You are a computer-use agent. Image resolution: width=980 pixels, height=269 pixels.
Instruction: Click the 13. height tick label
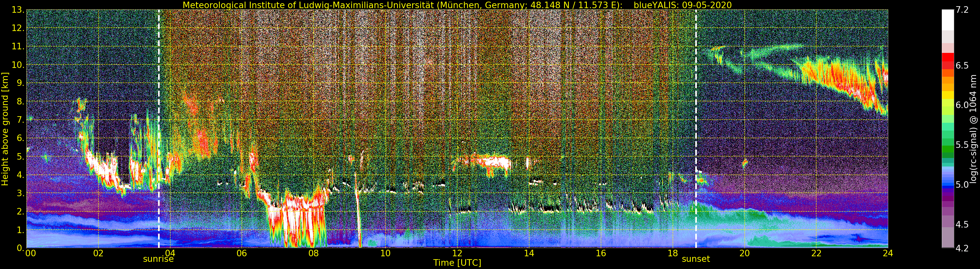18,10
